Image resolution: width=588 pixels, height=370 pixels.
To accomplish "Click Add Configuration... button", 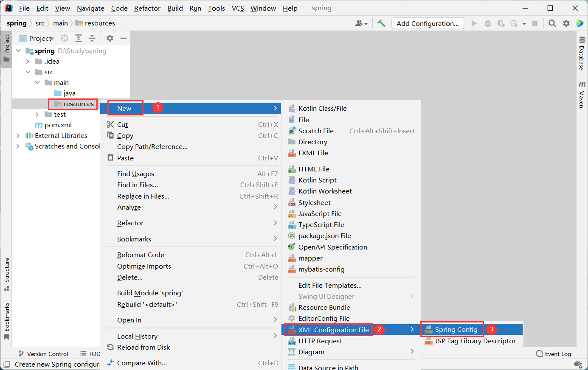I will pyautogui.click(x=428, y=23).
